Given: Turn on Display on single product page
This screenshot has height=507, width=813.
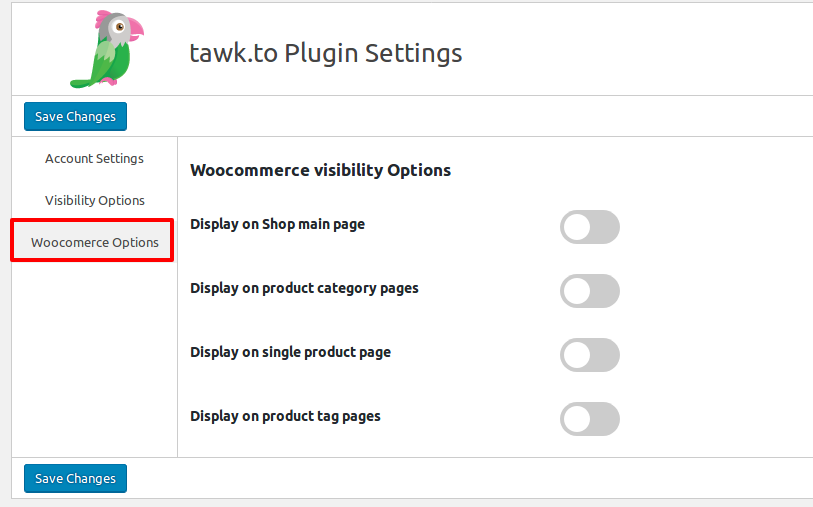Looking at the screenshot, I should pyautogui.click(x=590, y=355).
